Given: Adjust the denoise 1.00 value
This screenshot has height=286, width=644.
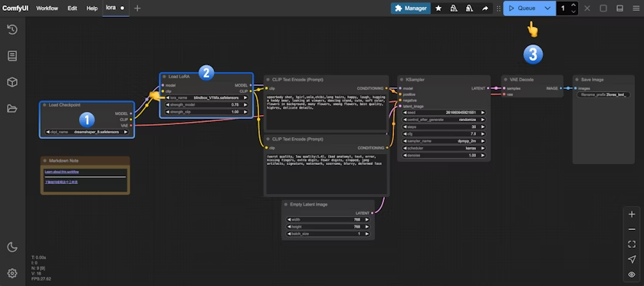Looking at the screenshot, I should pos(444,156).
